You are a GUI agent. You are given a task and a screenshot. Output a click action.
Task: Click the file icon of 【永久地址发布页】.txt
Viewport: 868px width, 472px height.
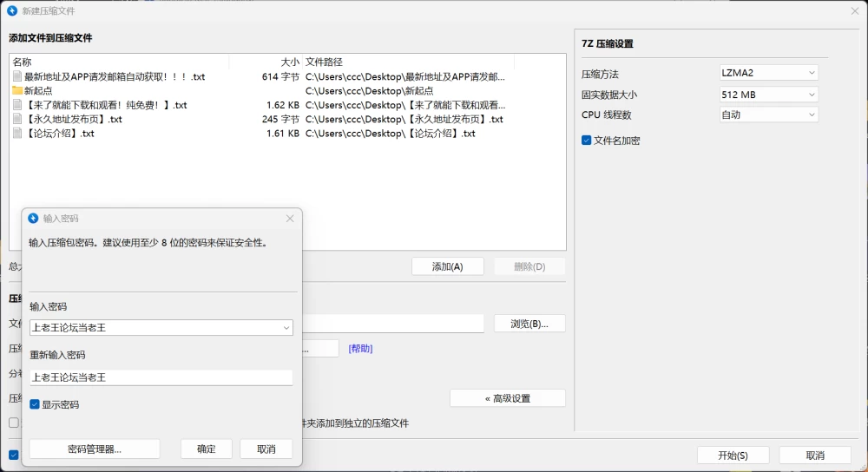tap(17, 119)
